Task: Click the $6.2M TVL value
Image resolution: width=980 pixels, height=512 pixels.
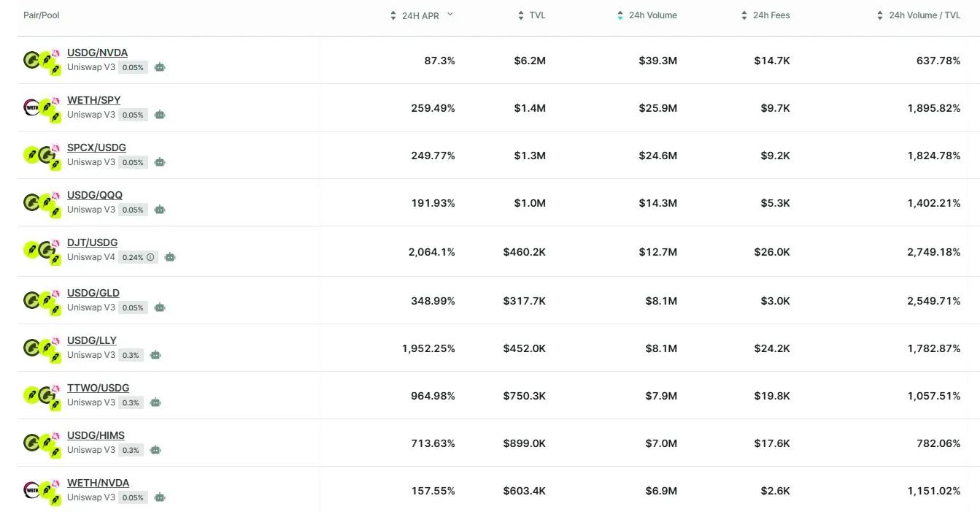Action: click(x=530, y=61)
